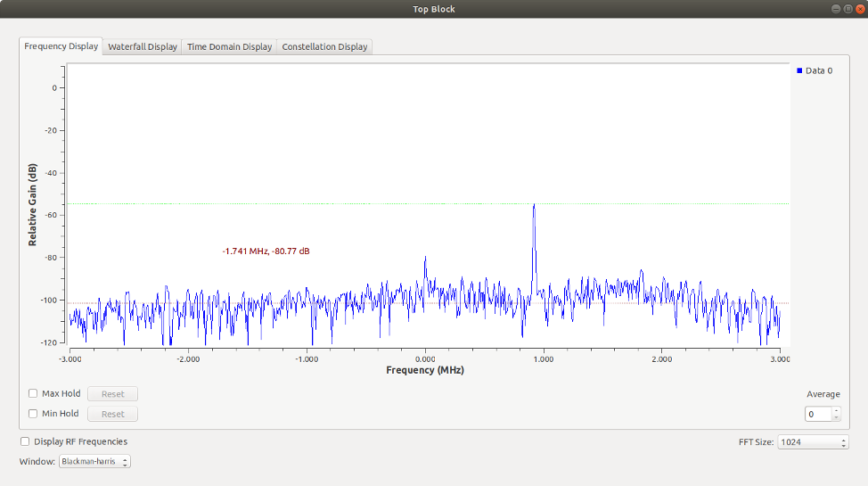
Task: Click the -100 gain axis tick label
Action: [x=48, y=301]
